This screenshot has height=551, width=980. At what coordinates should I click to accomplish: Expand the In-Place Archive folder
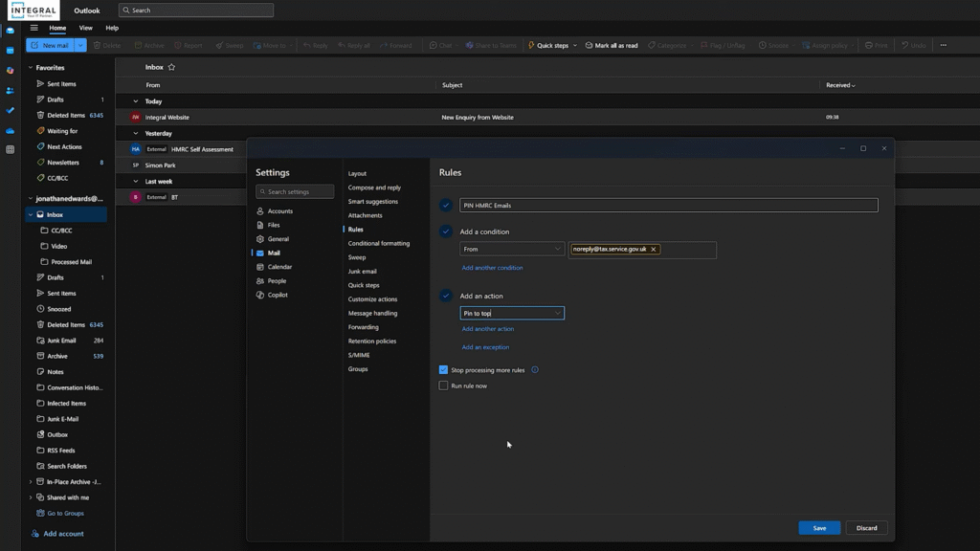coord(30,482)
